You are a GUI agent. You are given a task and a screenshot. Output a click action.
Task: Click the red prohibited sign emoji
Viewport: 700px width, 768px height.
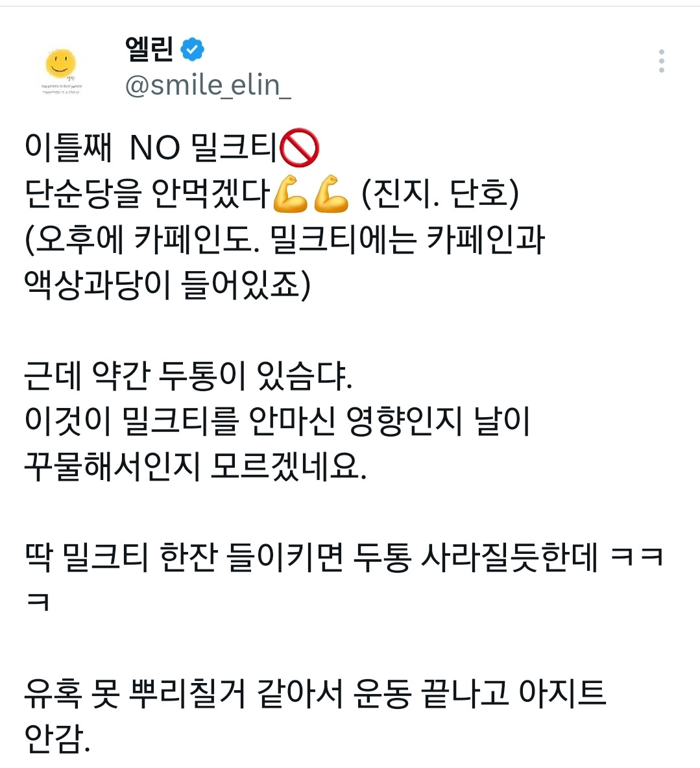(x=299, y=147)
